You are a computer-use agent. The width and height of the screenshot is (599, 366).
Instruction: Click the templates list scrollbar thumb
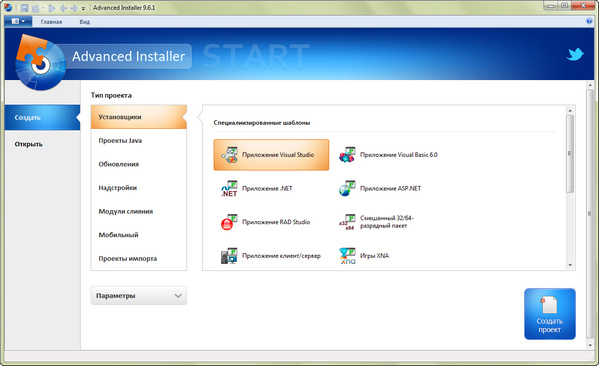570,154
